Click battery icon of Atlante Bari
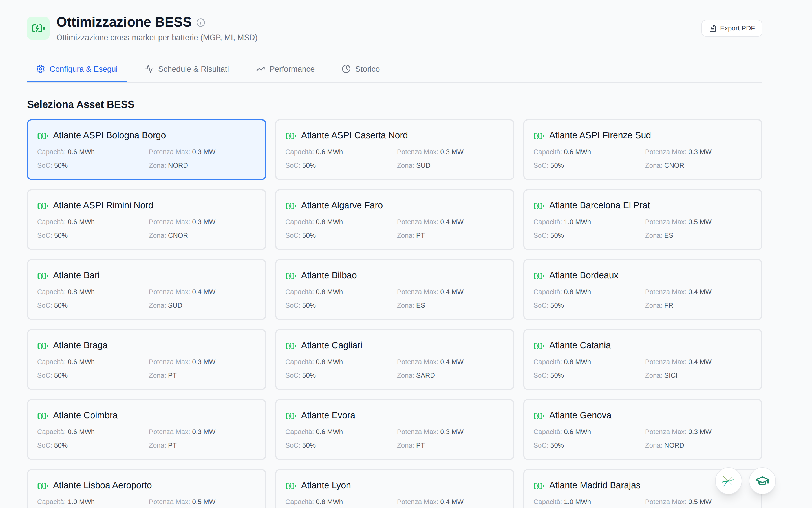Viewport: 812px width, 508px height. 43,276
